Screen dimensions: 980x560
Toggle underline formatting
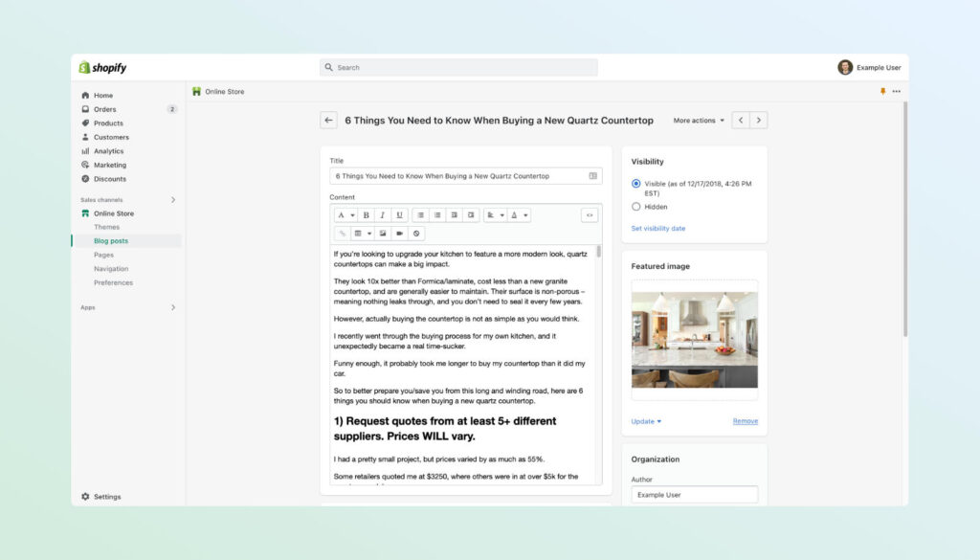click(400, 214)
